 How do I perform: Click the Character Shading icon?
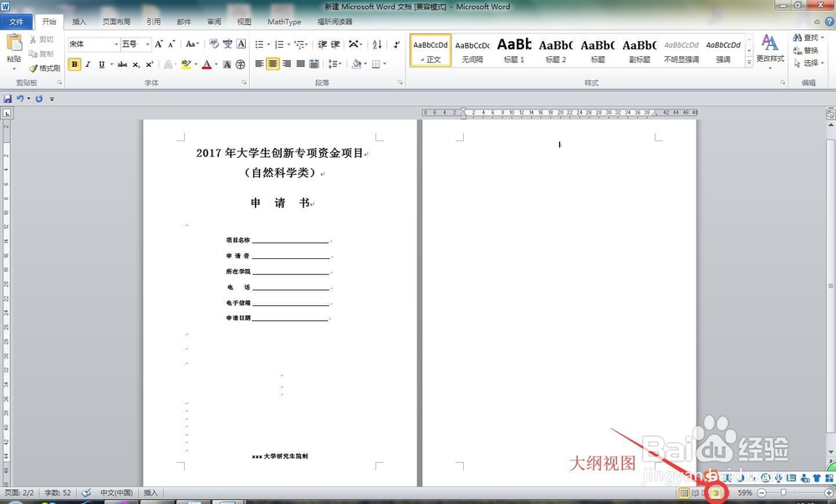coord(227,64)
